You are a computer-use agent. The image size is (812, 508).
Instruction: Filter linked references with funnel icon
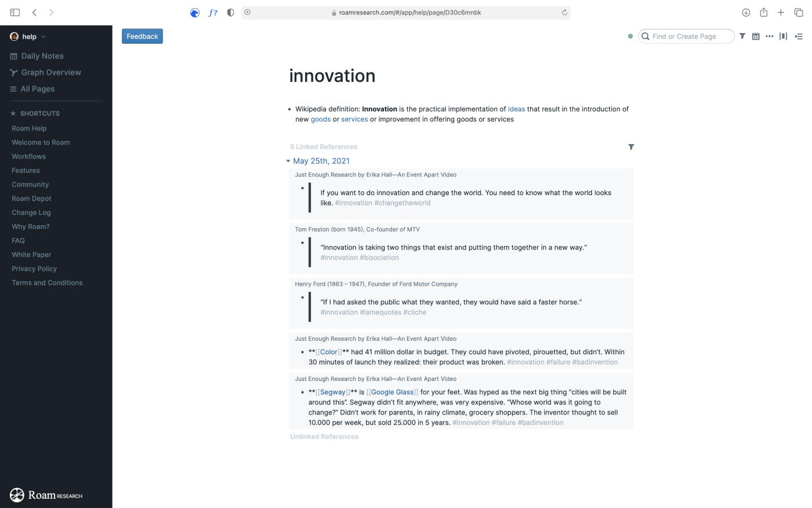tap(631, 147)
